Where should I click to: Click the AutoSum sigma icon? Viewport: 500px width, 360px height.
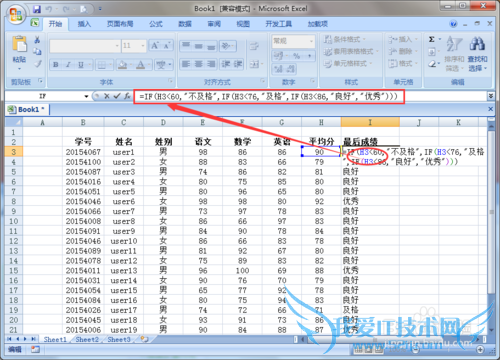(x=432, y=39)
